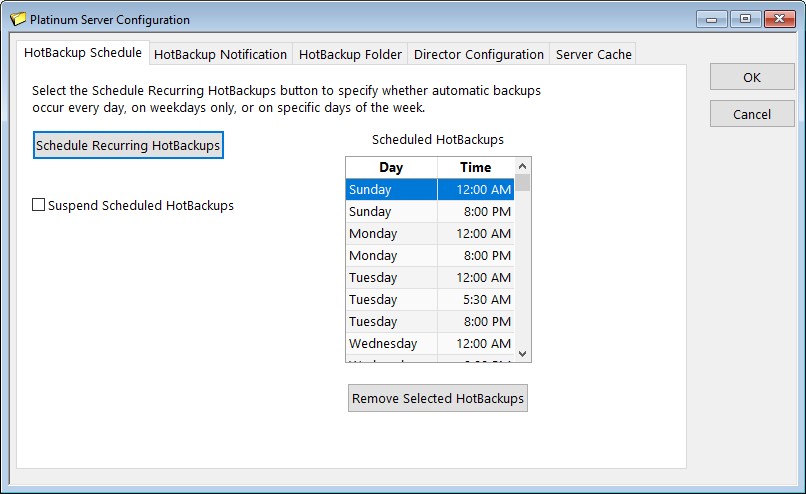Choose the Wednesday 12:00 AM backup entry
This screenshot has width=806, height=494.
pos(429,344)
